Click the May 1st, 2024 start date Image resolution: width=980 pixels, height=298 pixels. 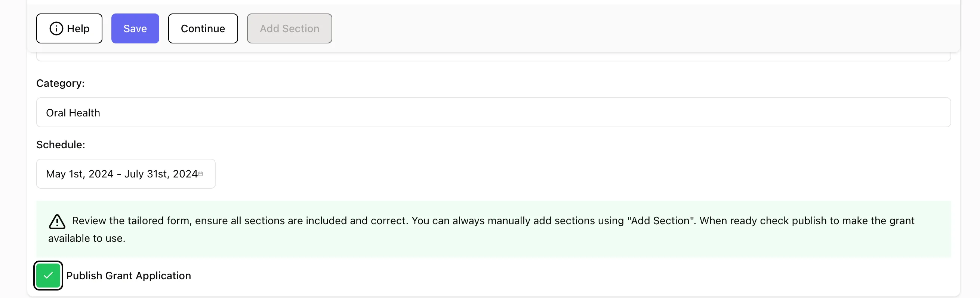(x=80, y=174)
